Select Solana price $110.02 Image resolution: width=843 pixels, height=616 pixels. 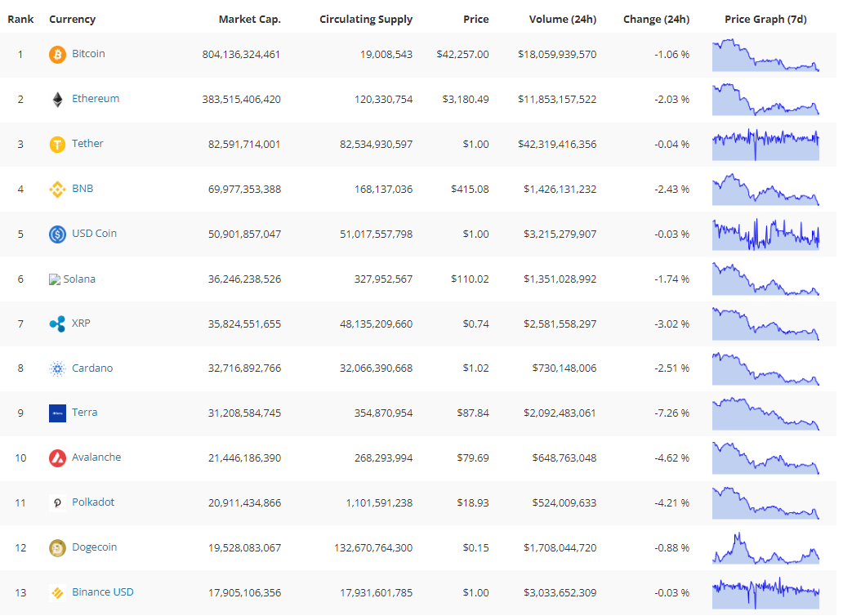coord(470,279)
